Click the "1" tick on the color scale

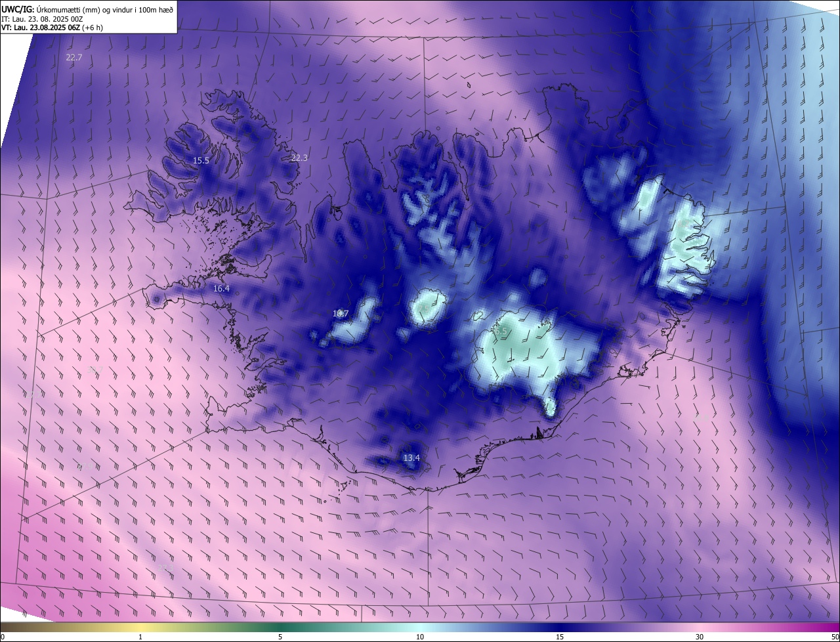pos(140,637)
